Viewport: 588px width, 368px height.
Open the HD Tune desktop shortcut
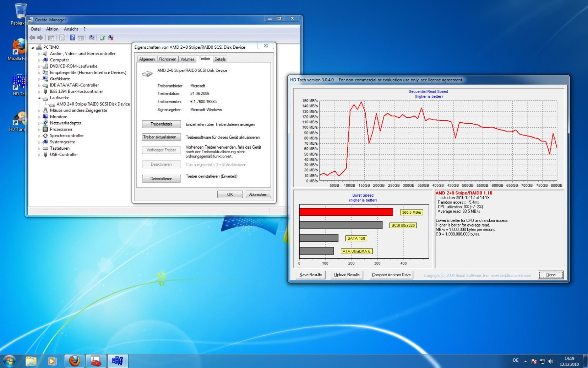pyautogui.click(x=18, y=121)
